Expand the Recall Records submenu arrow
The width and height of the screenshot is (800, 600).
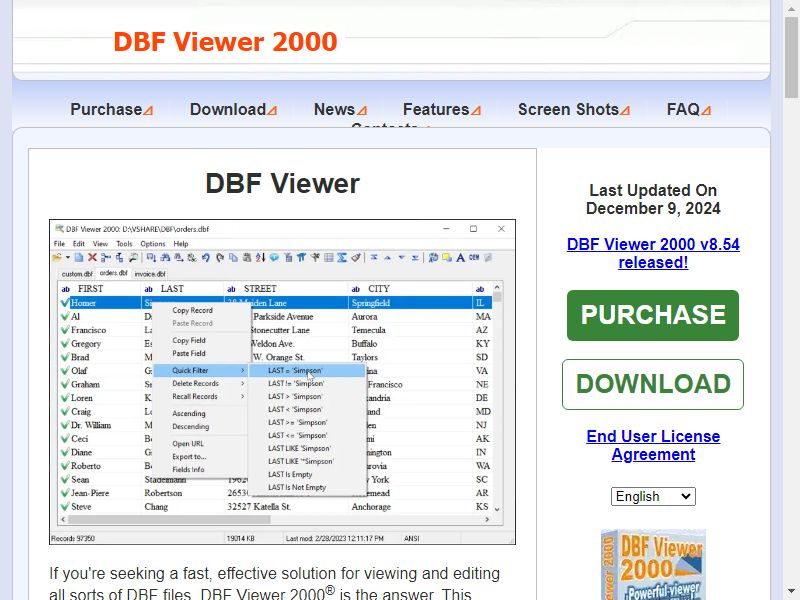coord(243,396)
